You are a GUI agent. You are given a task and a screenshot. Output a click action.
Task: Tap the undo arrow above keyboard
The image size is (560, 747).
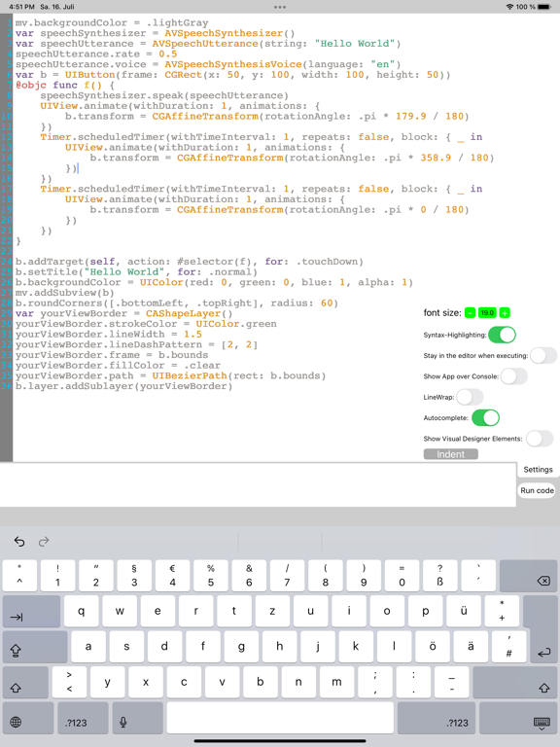(x=19, y=541)
